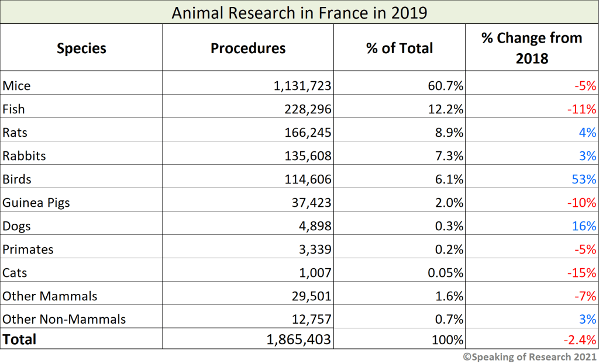
Task: Click the Rabbits percentage of total 7.3%
Action: click(446, 156)
